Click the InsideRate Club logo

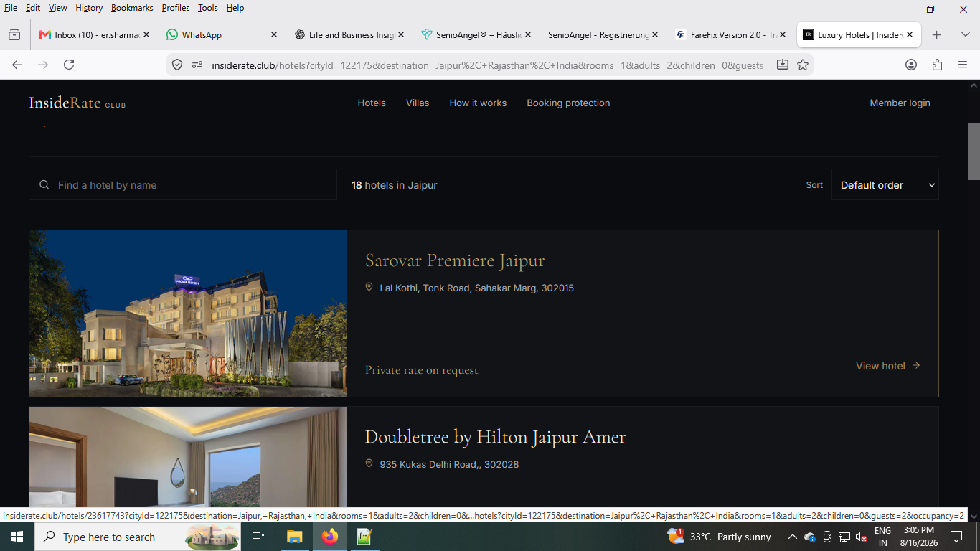77,103
